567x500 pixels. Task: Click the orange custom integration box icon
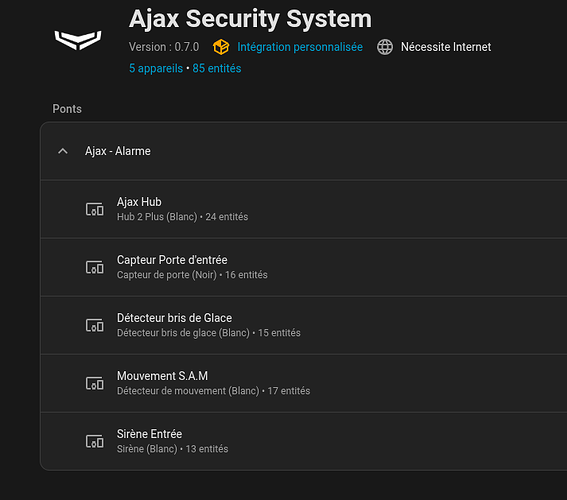[x=221, y=47]
